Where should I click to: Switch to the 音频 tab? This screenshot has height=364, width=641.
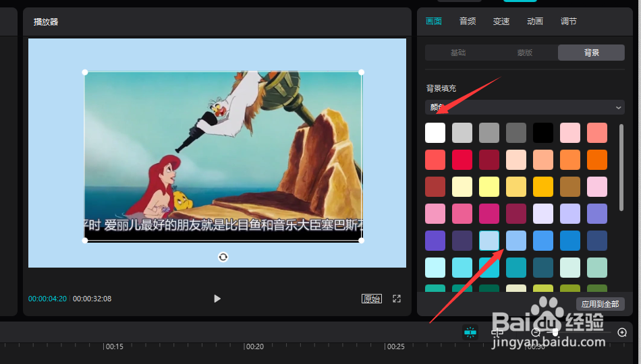pyautogui.click(x=468, y=22)
